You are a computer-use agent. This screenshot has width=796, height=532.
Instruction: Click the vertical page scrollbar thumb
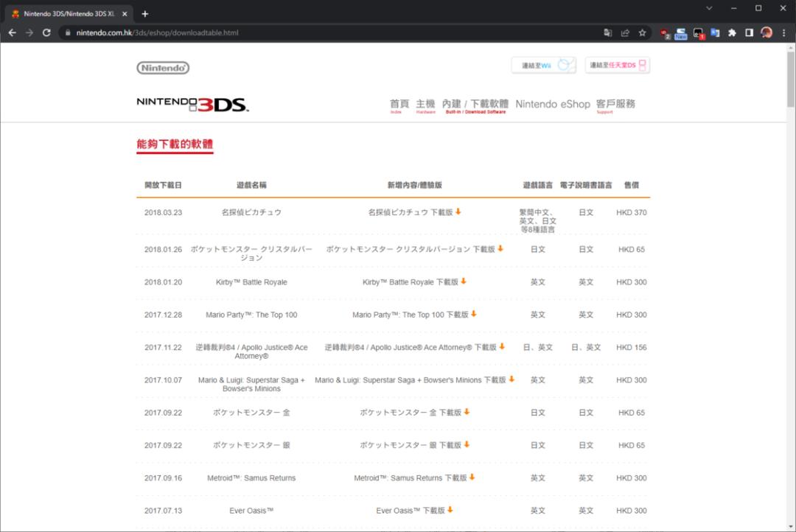[791, 79]
